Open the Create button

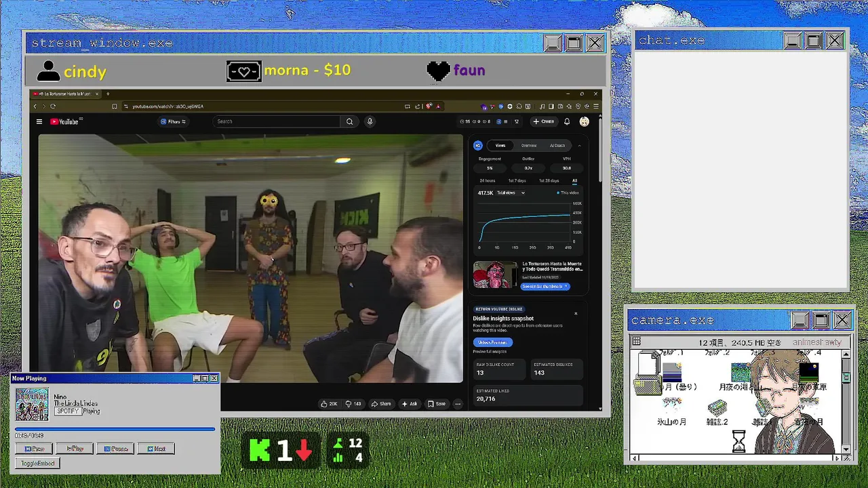point(543,122)
